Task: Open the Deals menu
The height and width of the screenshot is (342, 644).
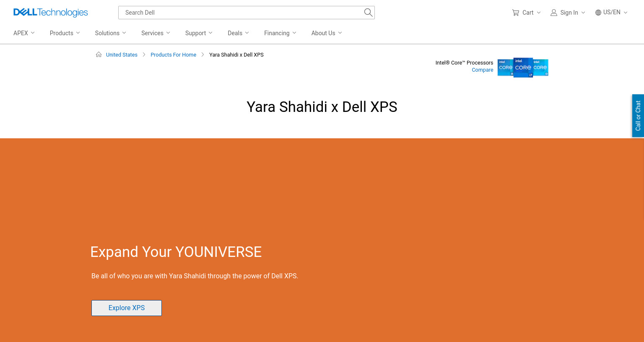Action: [239, 33]
